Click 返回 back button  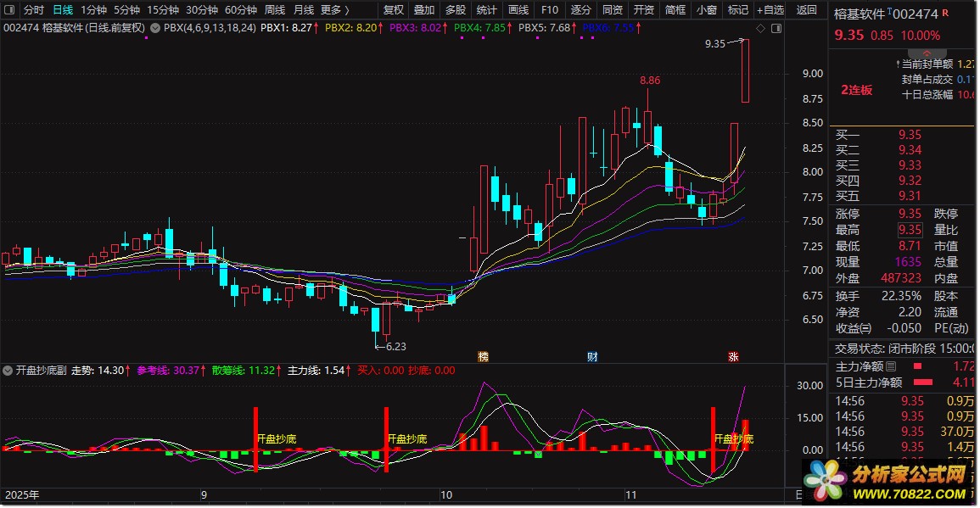click(x=806, y=10)
